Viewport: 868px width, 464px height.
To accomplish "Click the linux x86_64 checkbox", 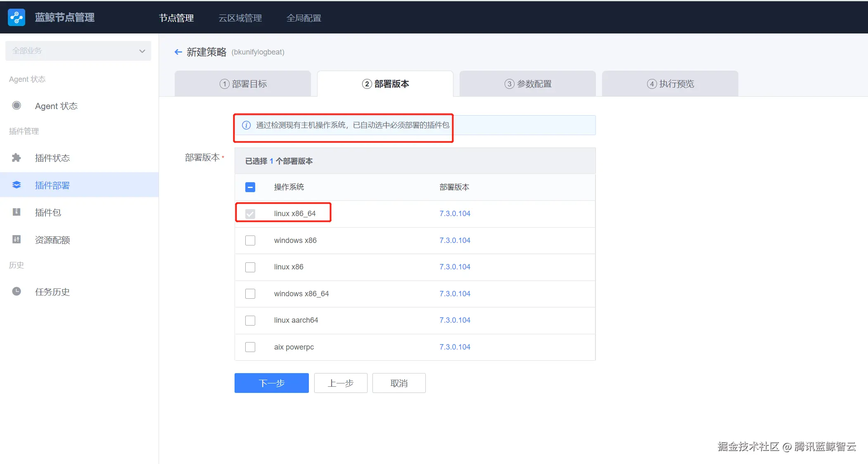I will pyautogui.click(x=250, y=214).
